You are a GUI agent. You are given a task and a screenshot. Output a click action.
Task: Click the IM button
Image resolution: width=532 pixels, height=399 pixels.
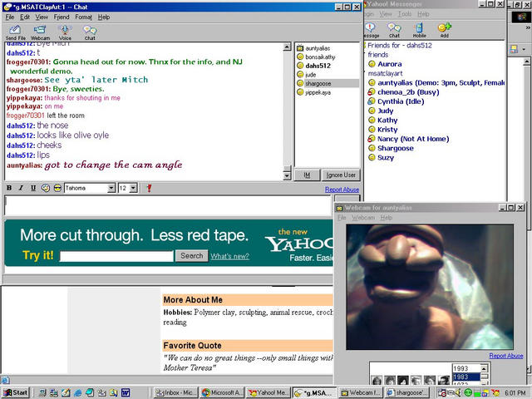[x=307, y=175]
